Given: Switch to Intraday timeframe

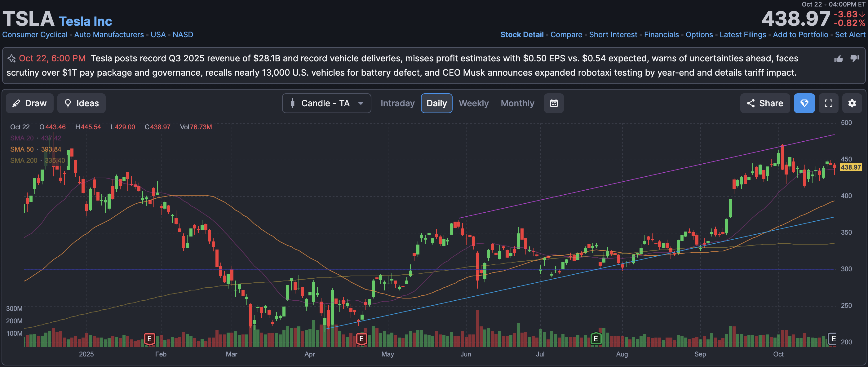Looking at the screenshot, I should click(397, 103).
